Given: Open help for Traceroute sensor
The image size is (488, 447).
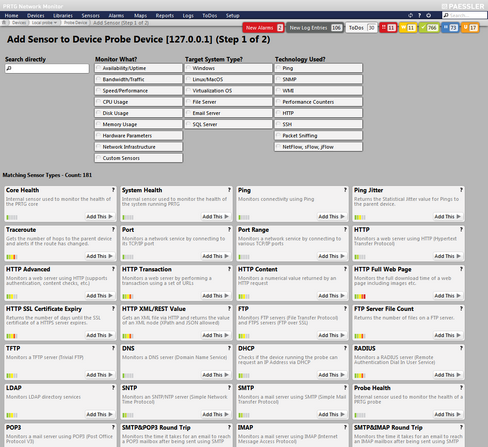Looking at the screenshot, I should click(x=113, y=229).
